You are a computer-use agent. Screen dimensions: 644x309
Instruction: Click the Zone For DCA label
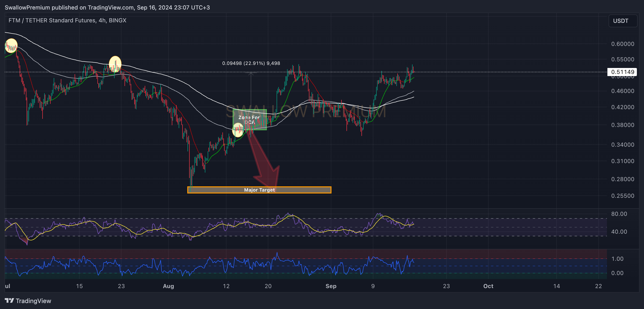click(x=249, y=120)
